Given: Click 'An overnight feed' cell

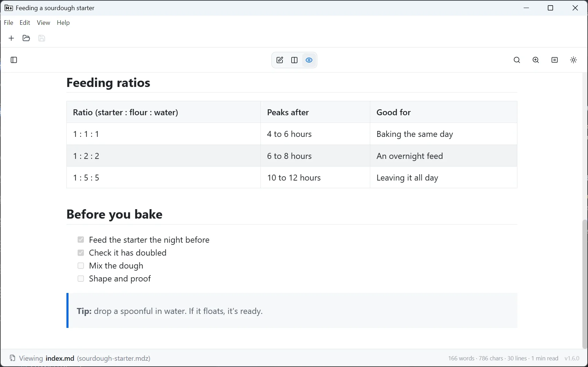Looking at the screenshot, I should [x=444, y=156].
